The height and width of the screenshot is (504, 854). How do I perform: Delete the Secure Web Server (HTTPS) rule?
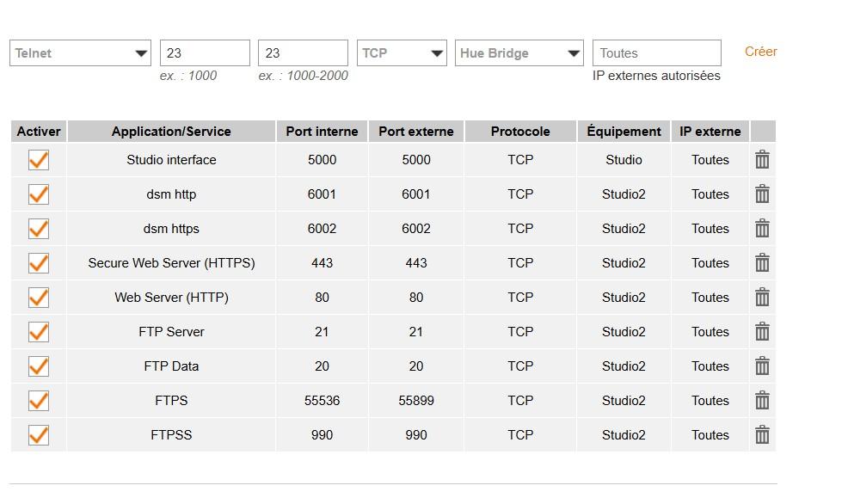coord(762,263)
